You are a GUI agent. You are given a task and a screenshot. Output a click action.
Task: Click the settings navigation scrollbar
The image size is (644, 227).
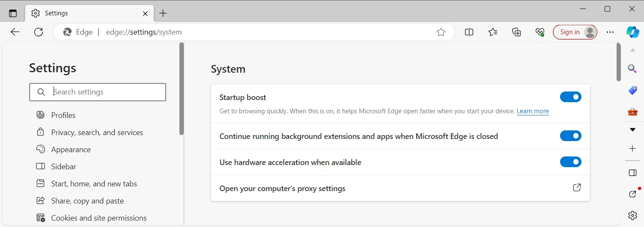(182, 89)
